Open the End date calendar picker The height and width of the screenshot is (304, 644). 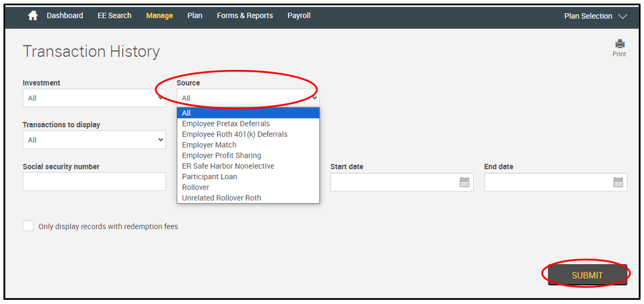(x=618, y=183)
